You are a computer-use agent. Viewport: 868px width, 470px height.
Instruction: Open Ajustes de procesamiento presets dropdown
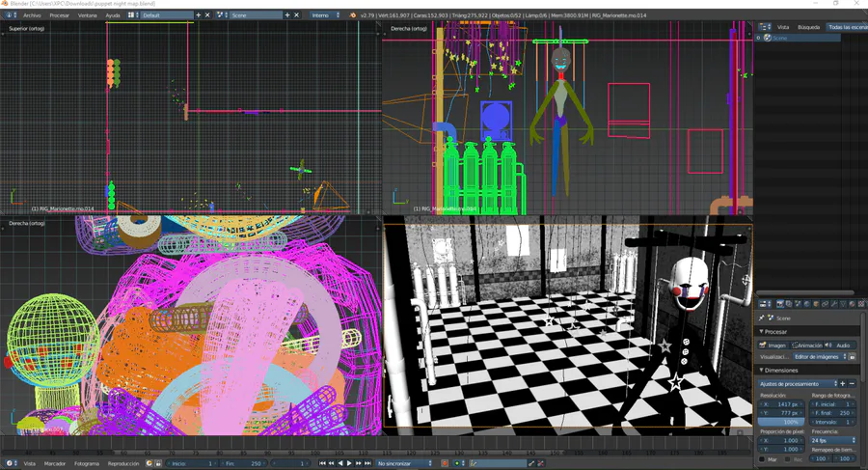[799, 383]
